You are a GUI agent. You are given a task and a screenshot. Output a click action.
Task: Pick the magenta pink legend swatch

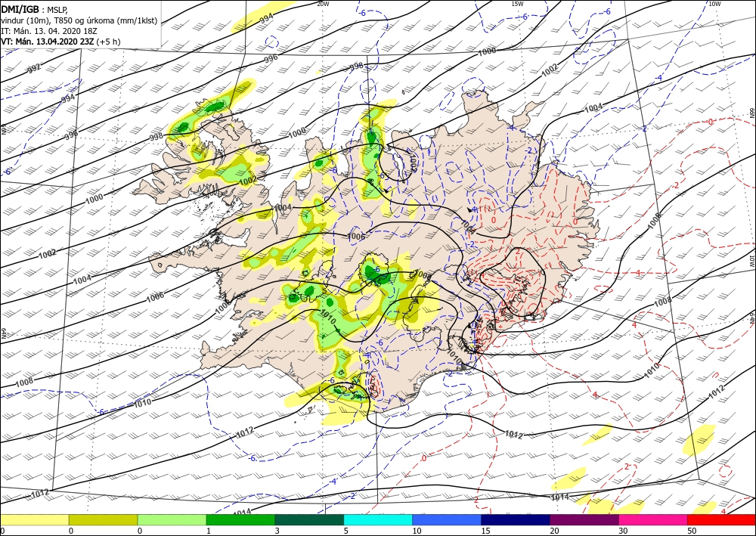coord(653,519)
